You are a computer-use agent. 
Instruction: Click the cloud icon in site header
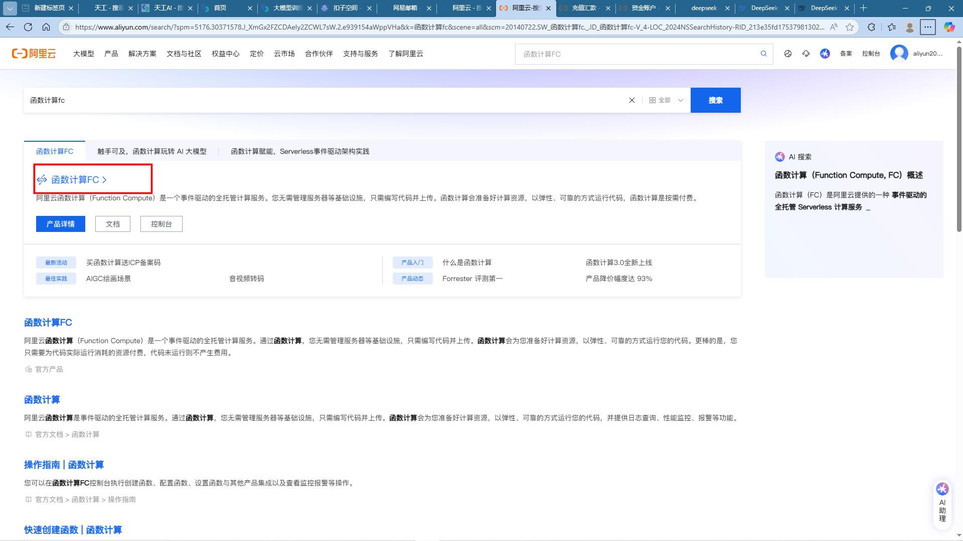click(x=806, y=53)
